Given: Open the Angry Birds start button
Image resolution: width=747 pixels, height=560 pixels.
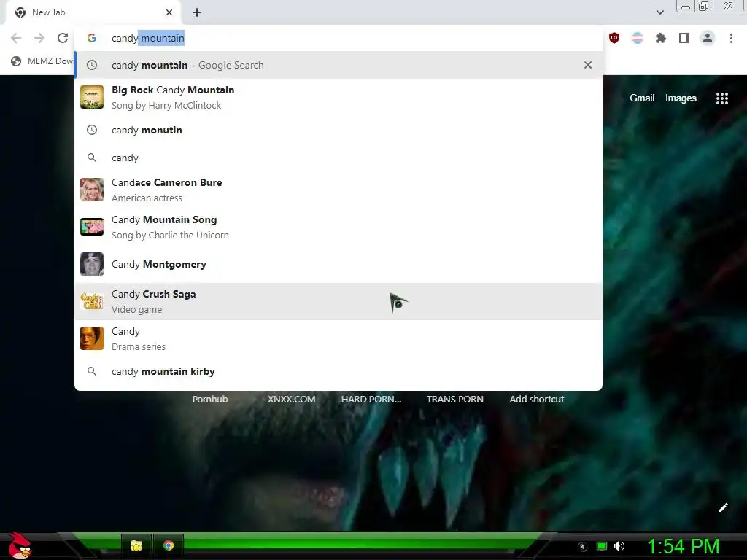Looking at the screenshot, I should [20, 545].
